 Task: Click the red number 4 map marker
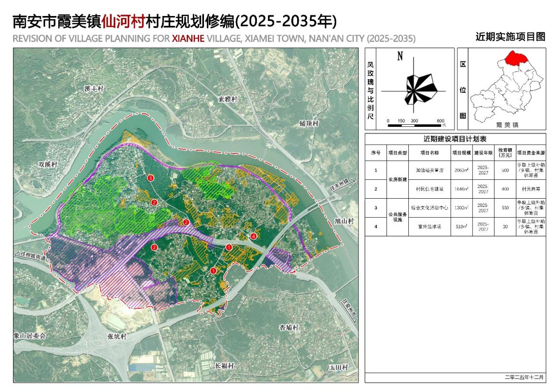[253, 236]
